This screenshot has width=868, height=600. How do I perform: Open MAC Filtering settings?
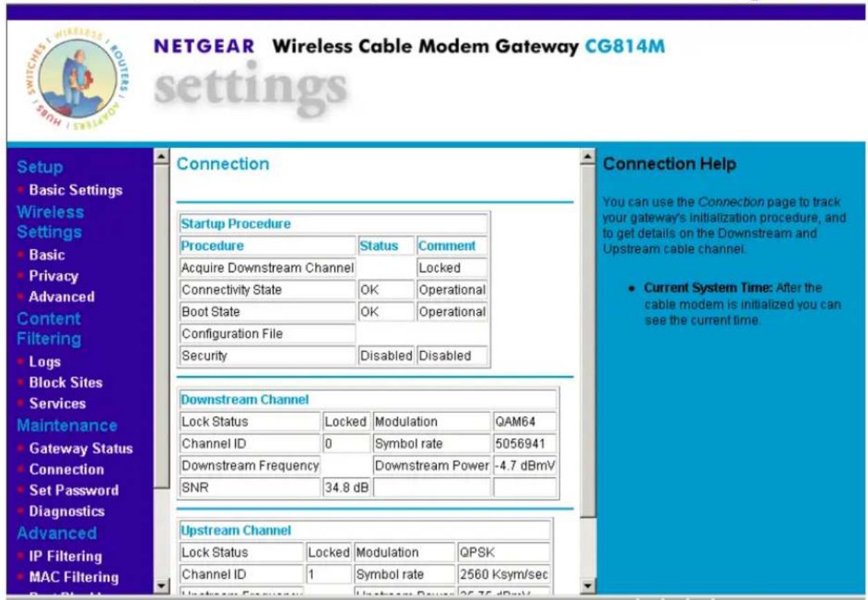pos(73,576)
